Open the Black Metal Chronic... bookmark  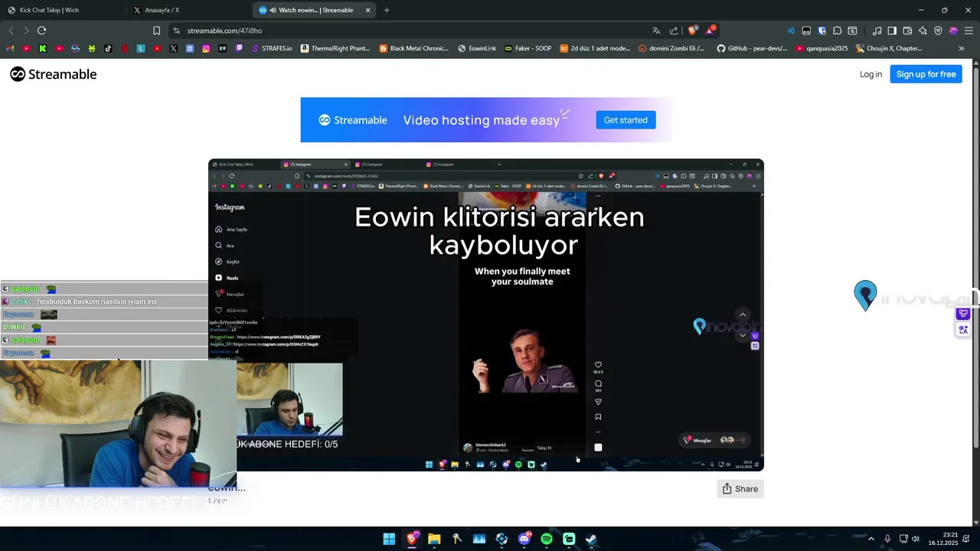(x=414, y=48)
